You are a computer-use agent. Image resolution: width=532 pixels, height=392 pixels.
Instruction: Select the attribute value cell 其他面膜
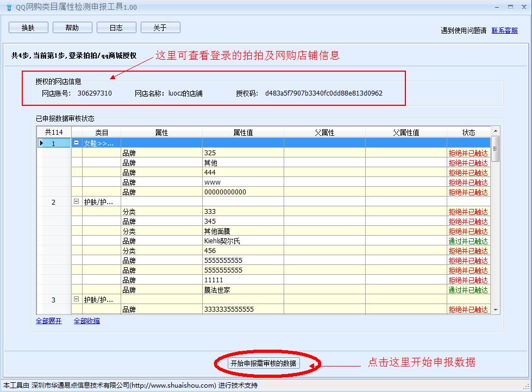click(x=243, y=231)
